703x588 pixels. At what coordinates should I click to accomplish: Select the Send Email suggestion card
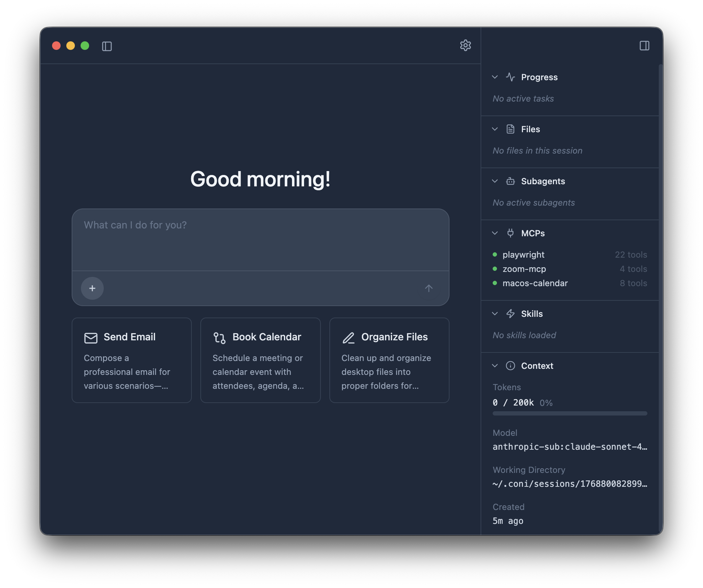pos(132,360)
